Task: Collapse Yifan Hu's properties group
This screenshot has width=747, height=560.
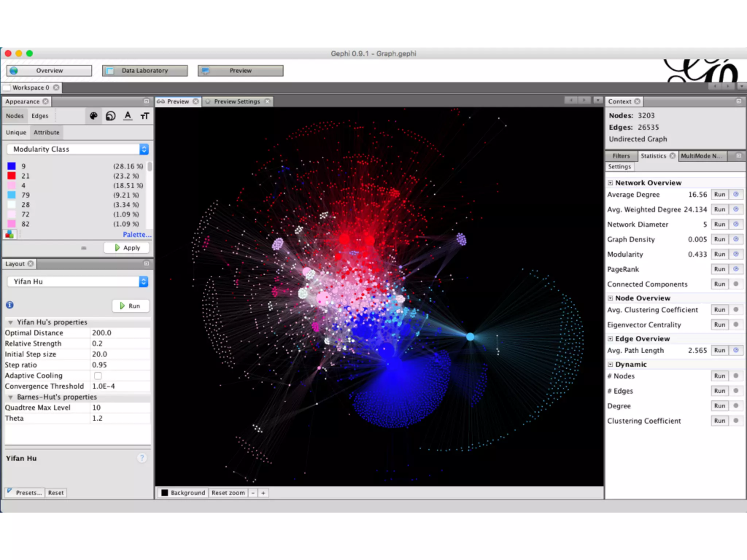Action: click(x=11, y=322)
